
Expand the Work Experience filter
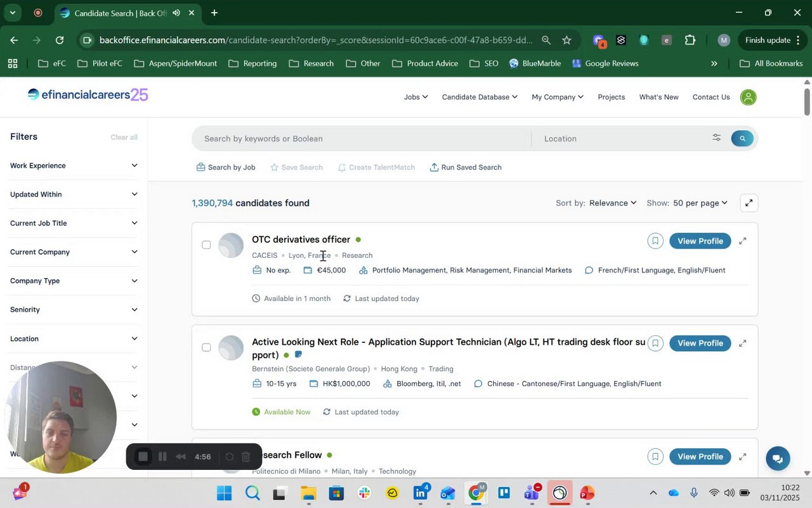click(x=74, y=166)
